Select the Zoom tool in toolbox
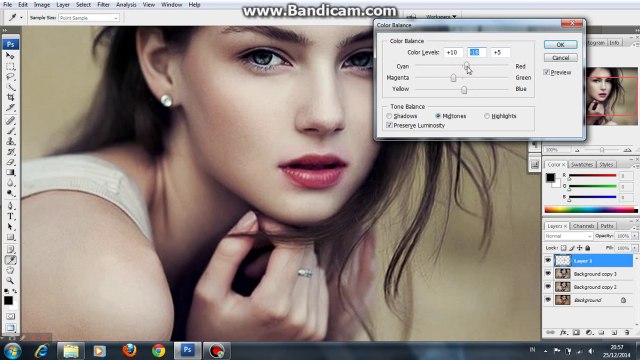The image size is (640, 360). click(10, 280)
